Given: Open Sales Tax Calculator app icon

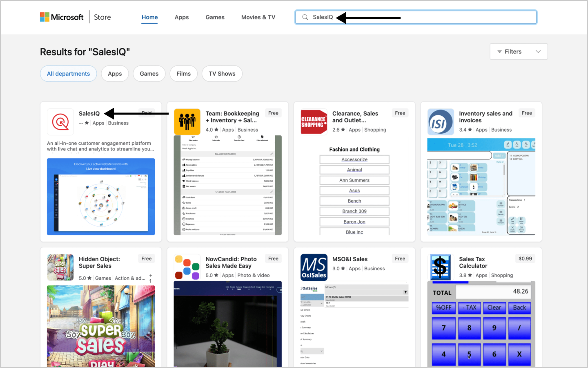Looking at the screenshot, I should 441,267.
